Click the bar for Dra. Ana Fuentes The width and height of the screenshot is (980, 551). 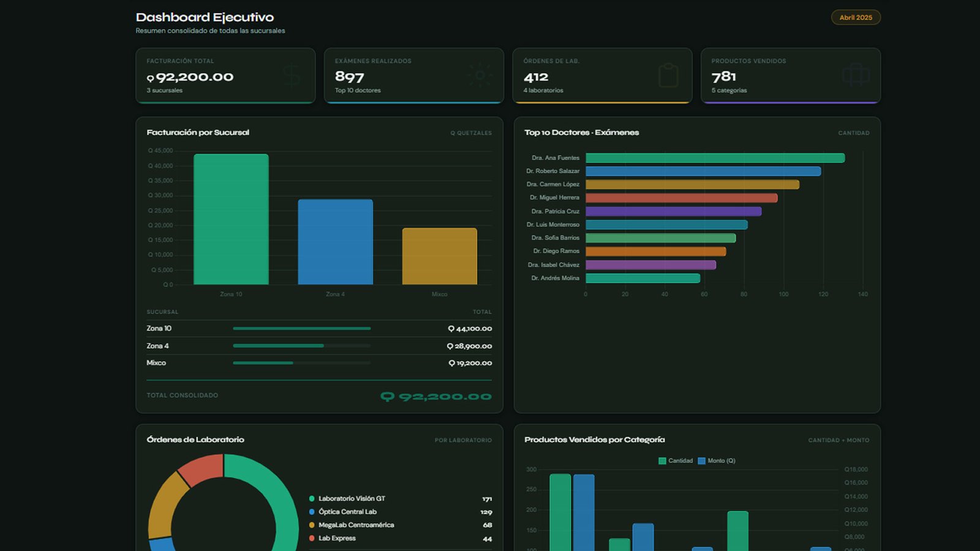(x=715, y=158)
